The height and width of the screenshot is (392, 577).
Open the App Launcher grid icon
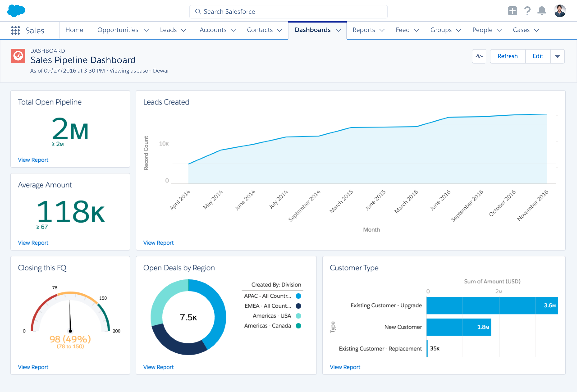pyautogui.click(x=15, y=30)
